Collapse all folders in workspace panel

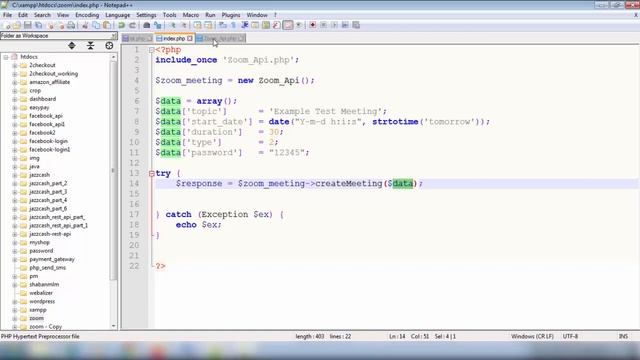[x=91, y=46]
